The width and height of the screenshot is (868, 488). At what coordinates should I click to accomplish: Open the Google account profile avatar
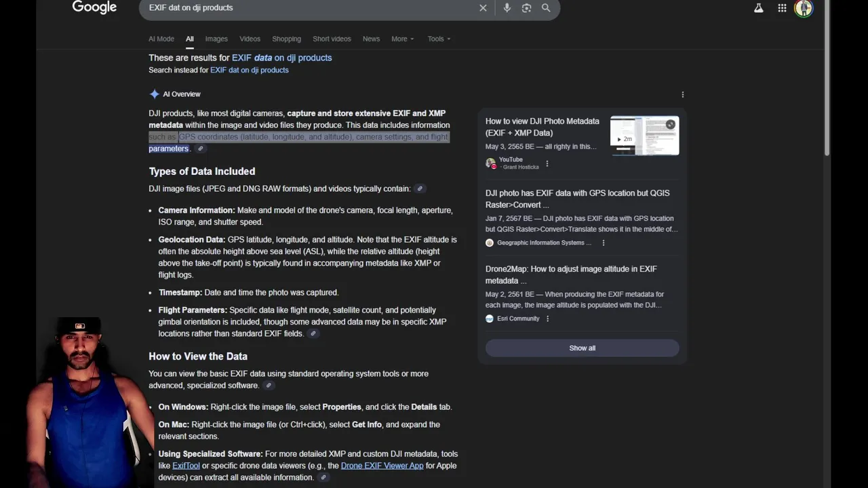[x=804, y=8]
